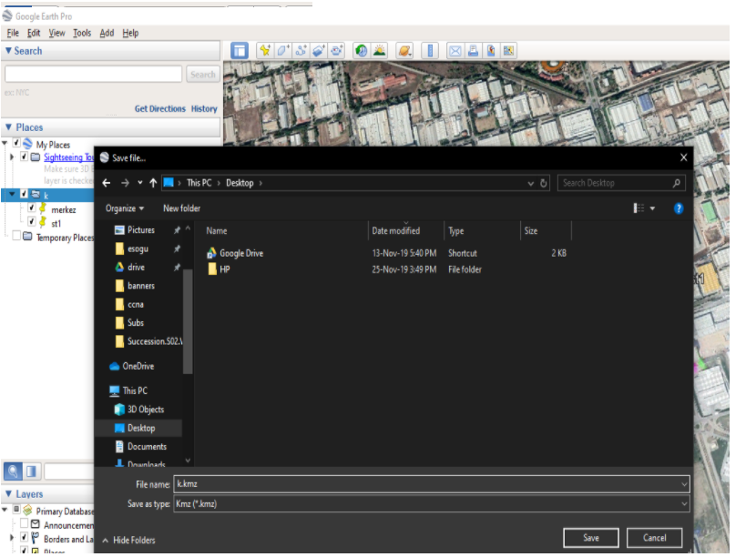
Task: Check the Temporary Places checkbox
Action: coord(16,236)
